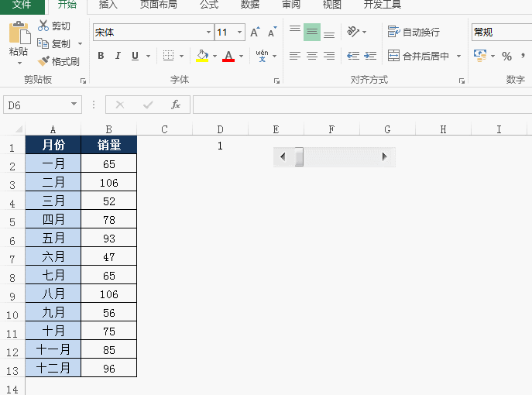This screenshot has width=532, height=395.
Task: Increase font size with large A
Action: click(x=255, y=33)
